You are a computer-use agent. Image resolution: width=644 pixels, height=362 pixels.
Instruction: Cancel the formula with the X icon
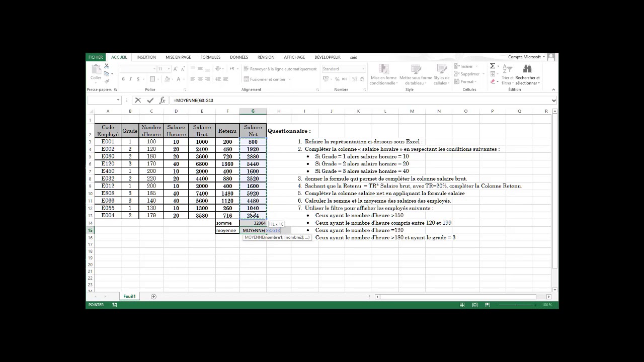[x=138, y=101]
